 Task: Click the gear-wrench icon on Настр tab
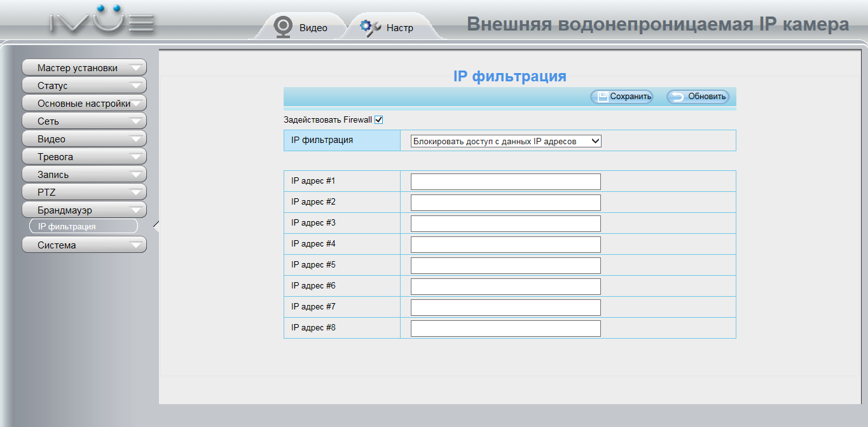tap(370, 27)
